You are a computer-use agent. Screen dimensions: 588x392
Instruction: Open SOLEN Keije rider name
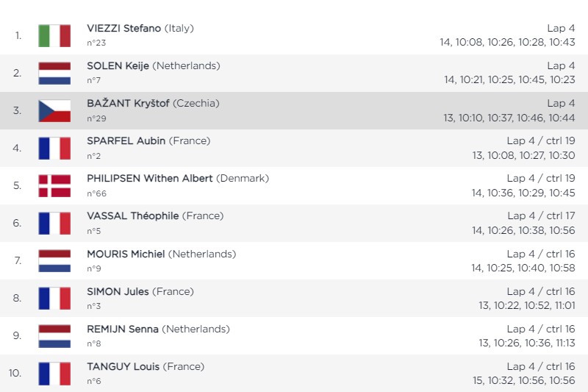(x=118, y=65)
